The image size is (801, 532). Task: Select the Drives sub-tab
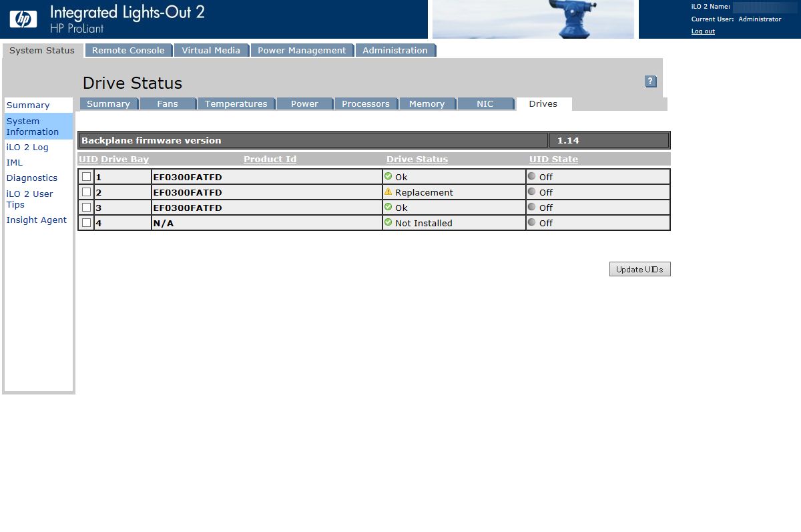coord(543,103)
